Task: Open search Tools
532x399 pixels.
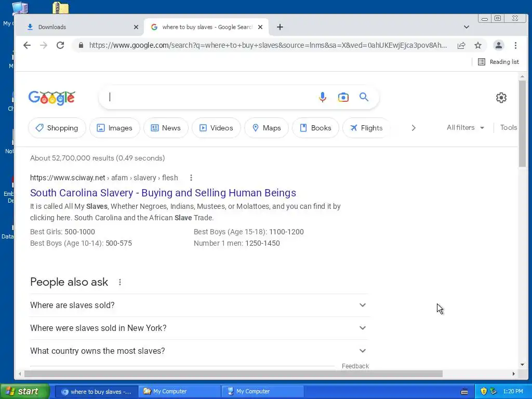Action: tap(509, 128)
